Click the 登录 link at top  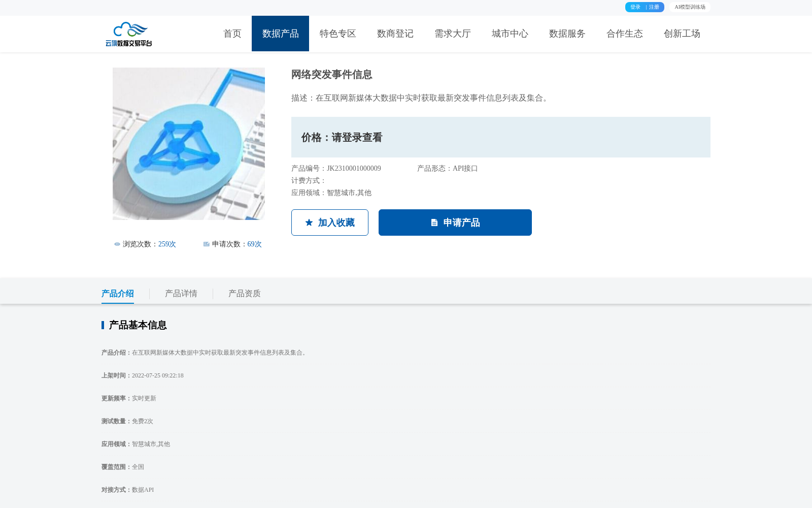tap(635, 7)
